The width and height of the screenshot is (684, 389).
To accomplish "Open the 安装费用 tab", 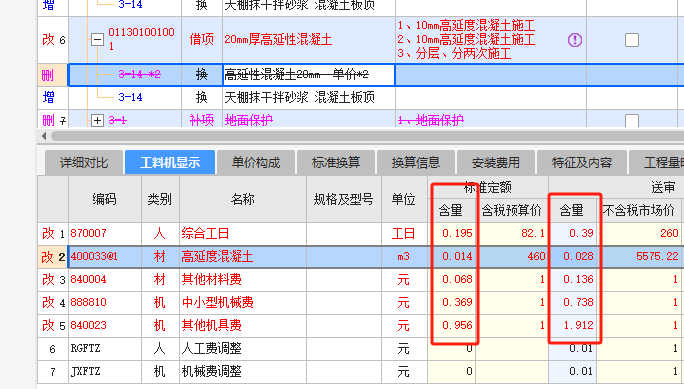I will click(x=496, y=163).
